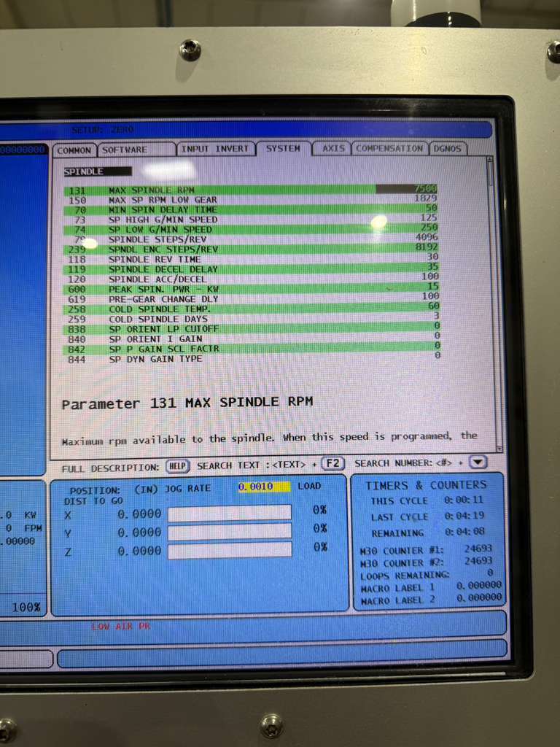The height and width of the screenshot is (747, 560).
Task: Click the F2 search text key
Action: (x=332, y=463)
